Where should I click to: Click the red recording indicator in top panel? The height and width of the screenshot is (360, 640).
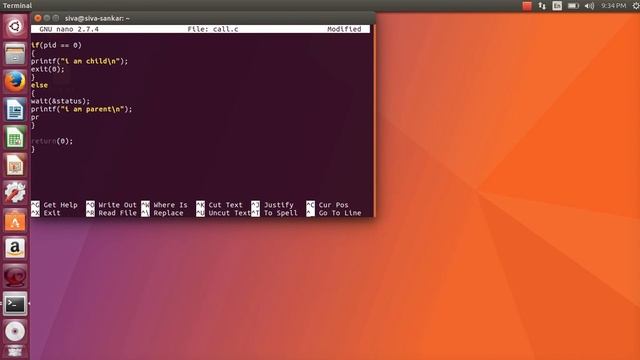527,5
